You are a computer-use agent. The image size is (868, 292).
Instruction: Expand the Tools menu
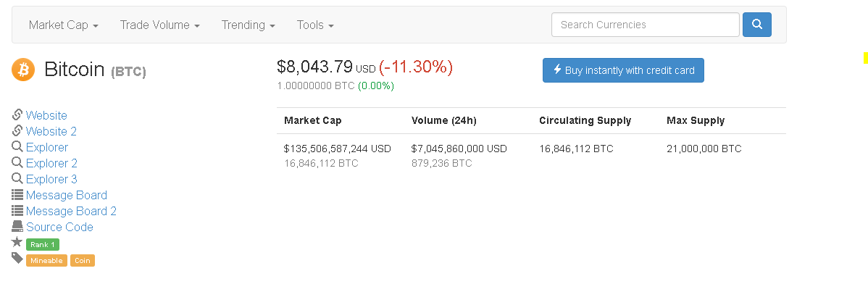315,25
